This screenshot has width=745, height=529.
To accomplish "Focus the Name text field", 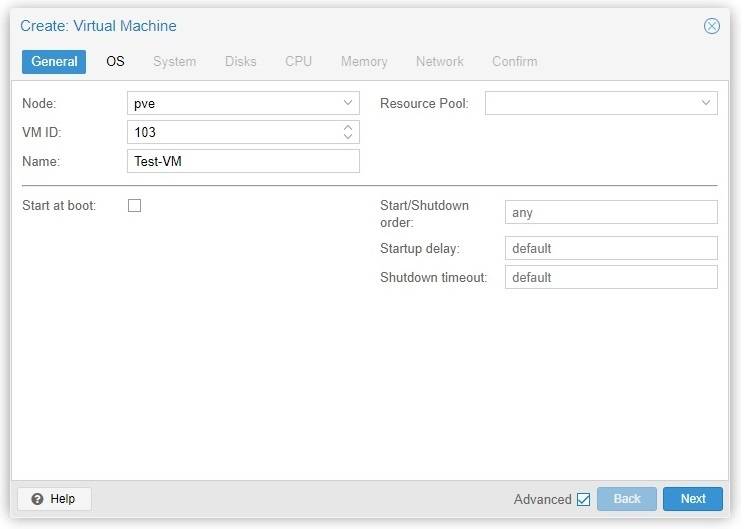I will click(x=242, y=161).
